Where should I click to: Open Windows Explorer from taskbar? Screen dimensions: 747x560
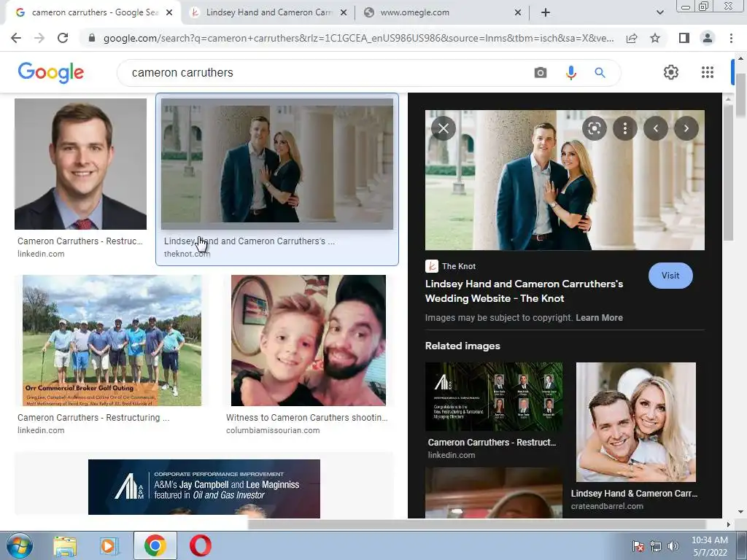[x=65, y=545]
